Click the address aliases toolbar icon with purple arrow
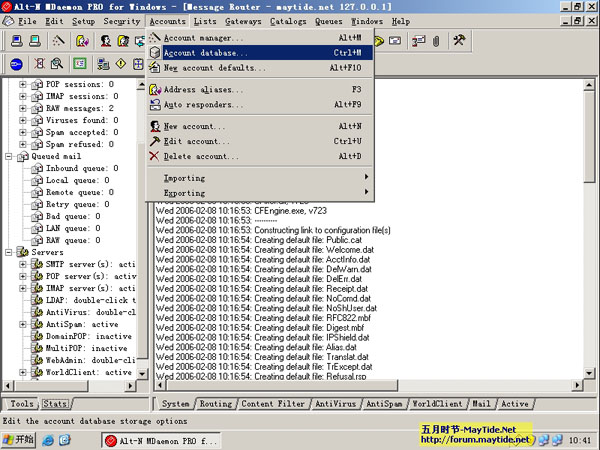The image size is (600, 450). [83, 41]
